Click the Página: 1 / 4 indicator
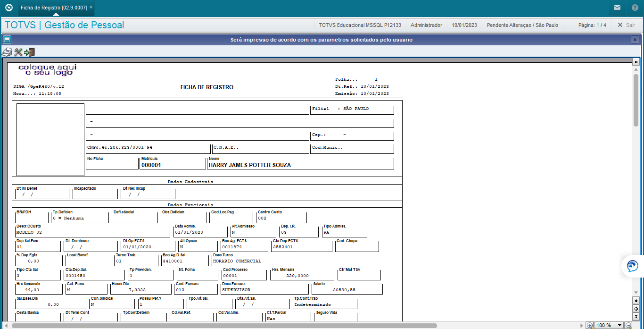The height and width of the screenshot is (329, 644). pos(592,25)
